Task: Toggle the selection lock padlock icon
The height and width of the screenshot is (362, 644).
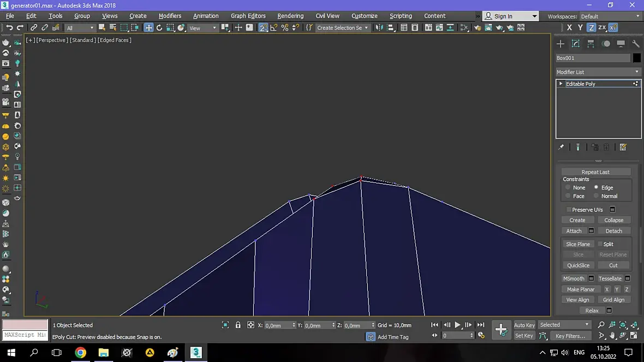Action: pos(238,325)
